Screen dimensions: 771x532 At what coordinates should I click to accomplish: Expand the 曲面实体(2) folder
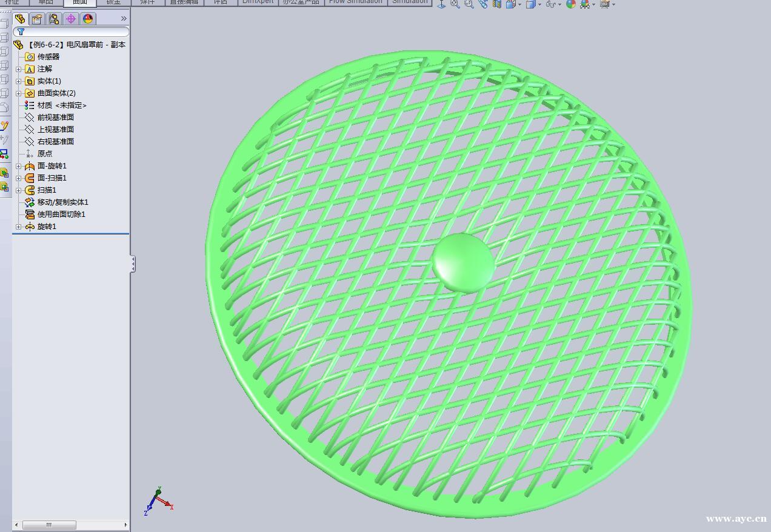coord(19,93)
